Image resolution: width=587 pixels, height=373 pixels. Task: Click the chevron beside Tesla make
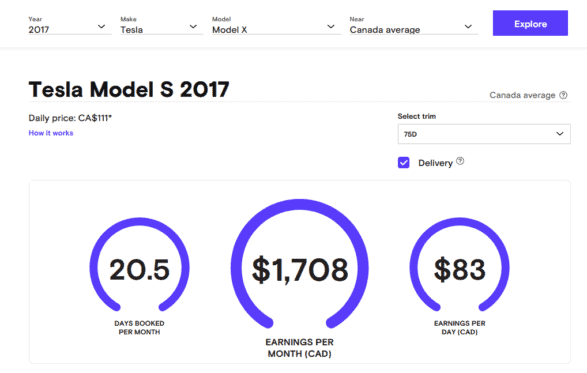click(193, 27)
